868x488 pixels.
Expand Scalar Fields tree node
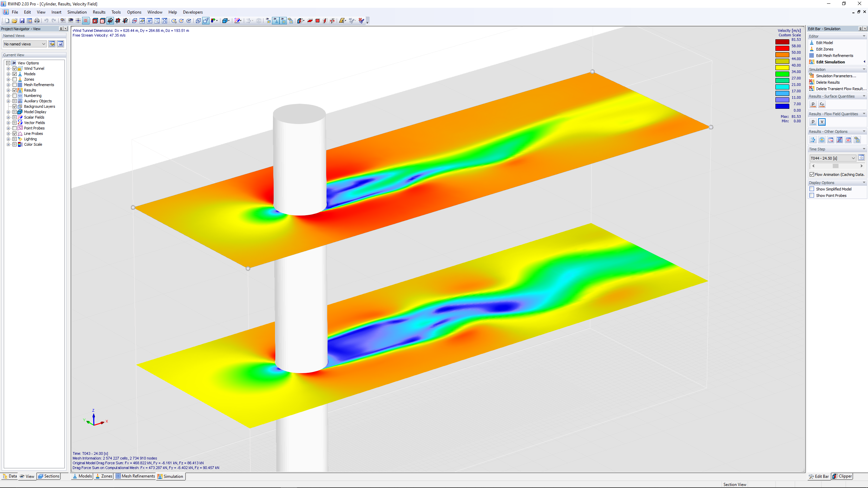coord(8,117)
